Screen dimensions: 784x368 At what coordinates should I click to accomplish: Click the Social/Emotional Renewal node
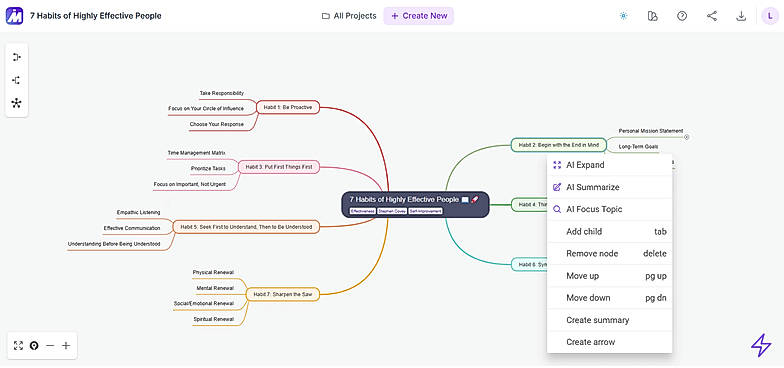pos(204,304)
